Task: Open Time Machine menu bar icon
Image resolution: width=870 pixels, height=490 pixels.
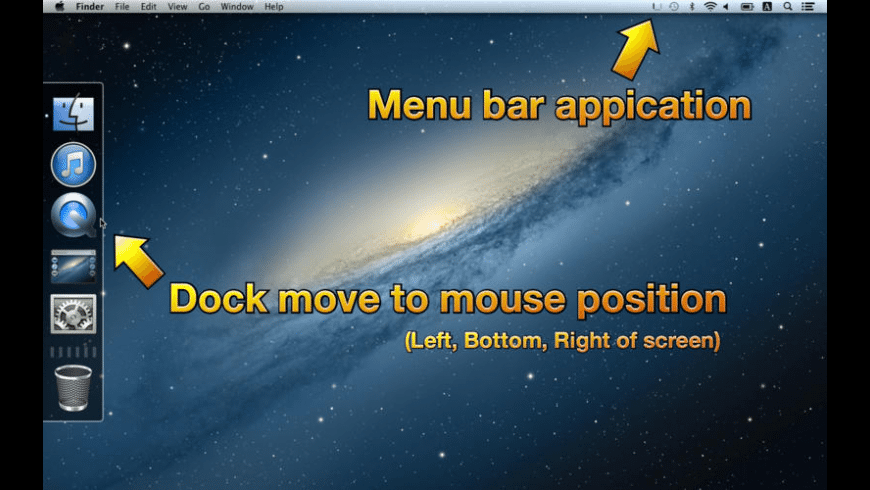Action: coord(674,7)
